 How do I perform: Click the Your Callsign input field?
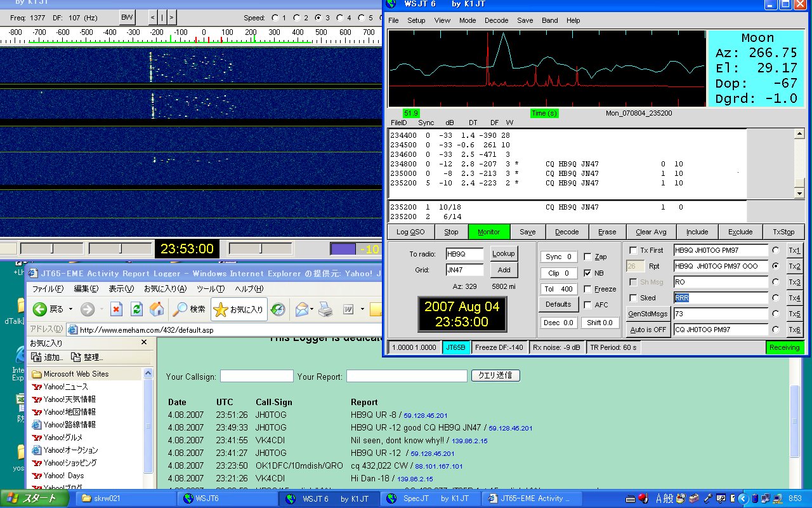(257, 376)
